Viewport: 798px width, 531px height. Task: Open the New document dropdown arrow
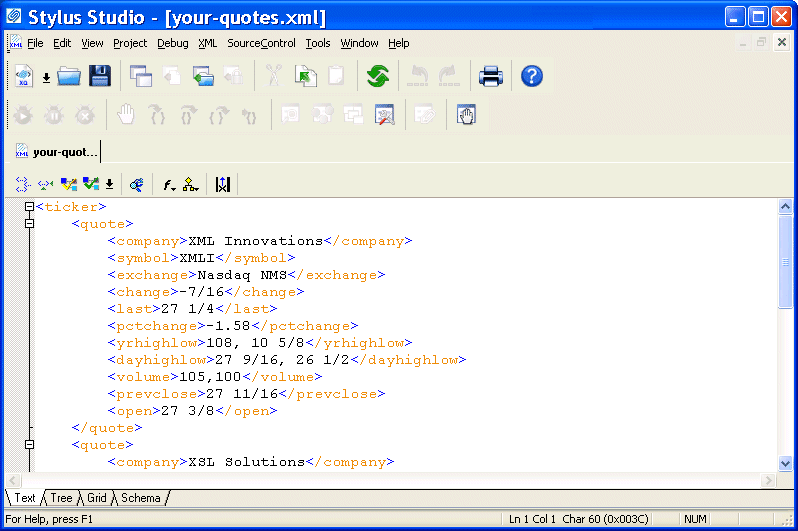(x=46, y=77)
